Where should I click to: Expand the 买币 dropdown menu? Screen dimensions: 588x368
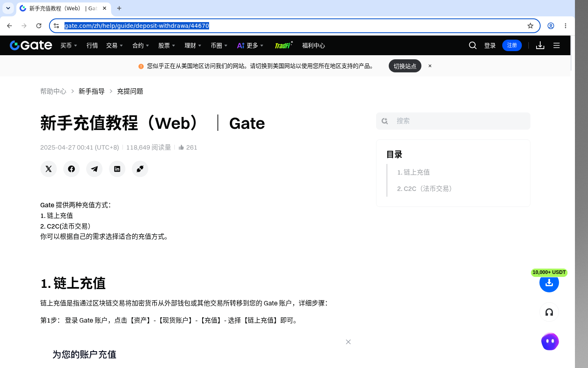[69, 45]
